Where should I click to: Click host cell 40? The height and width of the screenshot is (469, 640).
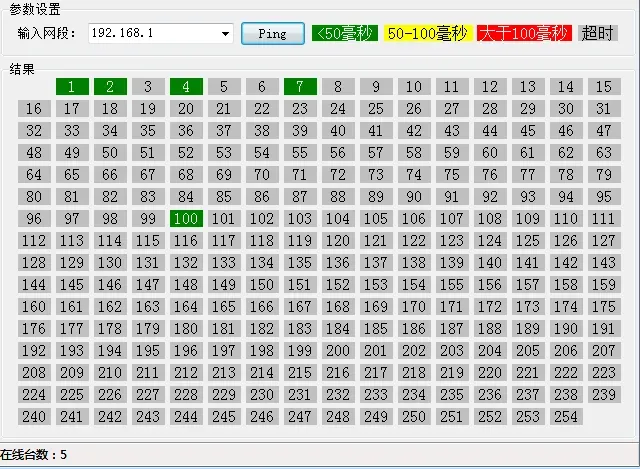(338, 131)
